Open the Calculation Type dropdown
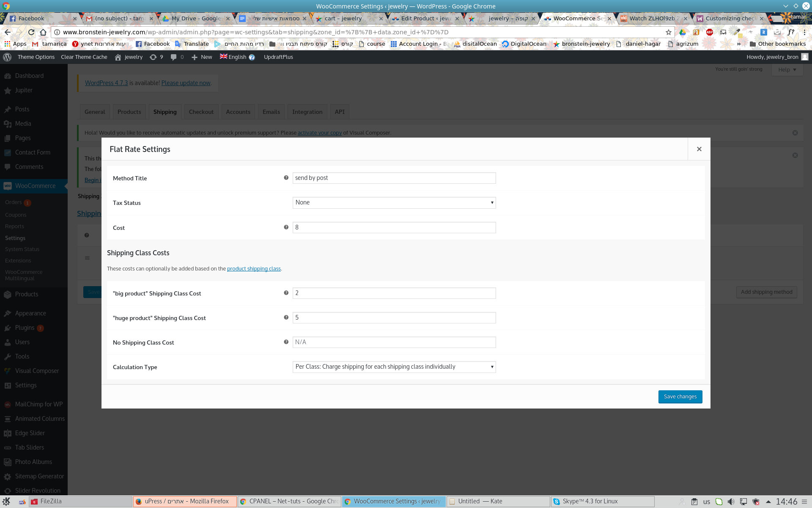The height and width of the screenshot is (508, 812). coord(395,366)
